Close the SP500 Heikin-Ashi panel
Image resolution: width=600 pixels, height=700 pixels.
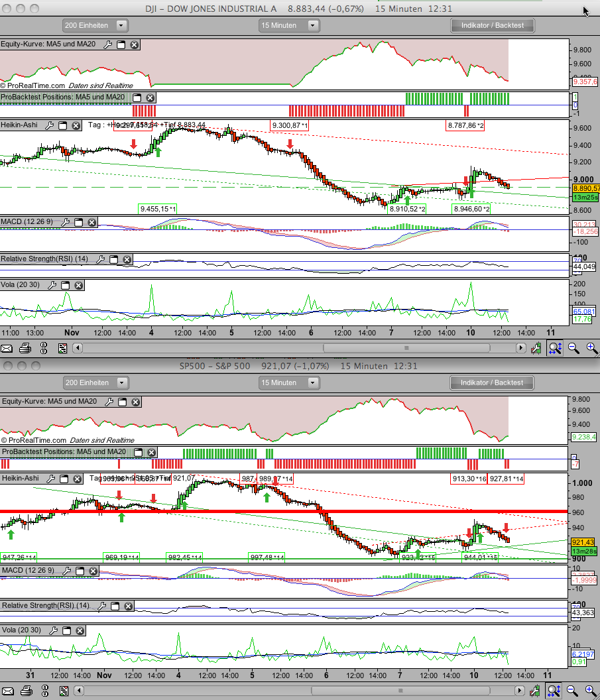pos(78,479)
